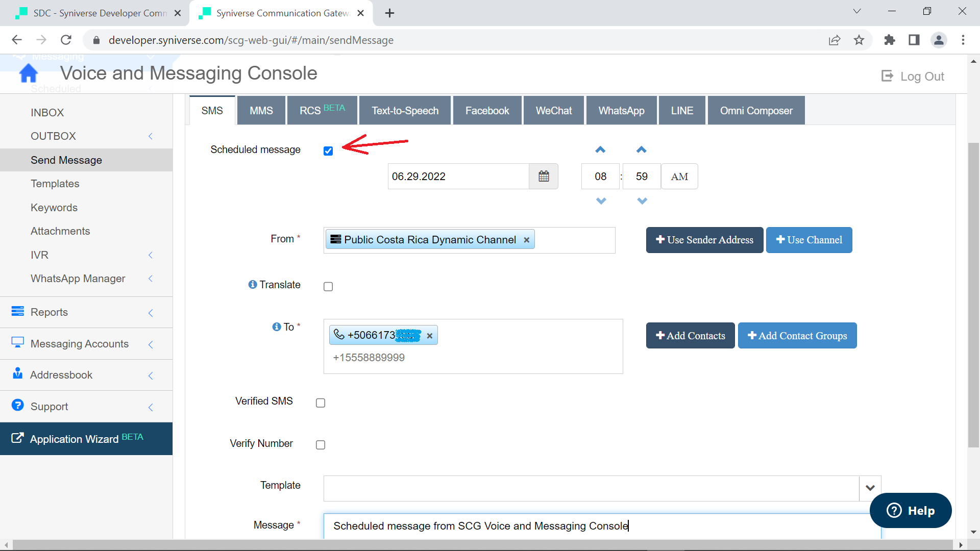Click the Support question mark icon

point(18,405)
